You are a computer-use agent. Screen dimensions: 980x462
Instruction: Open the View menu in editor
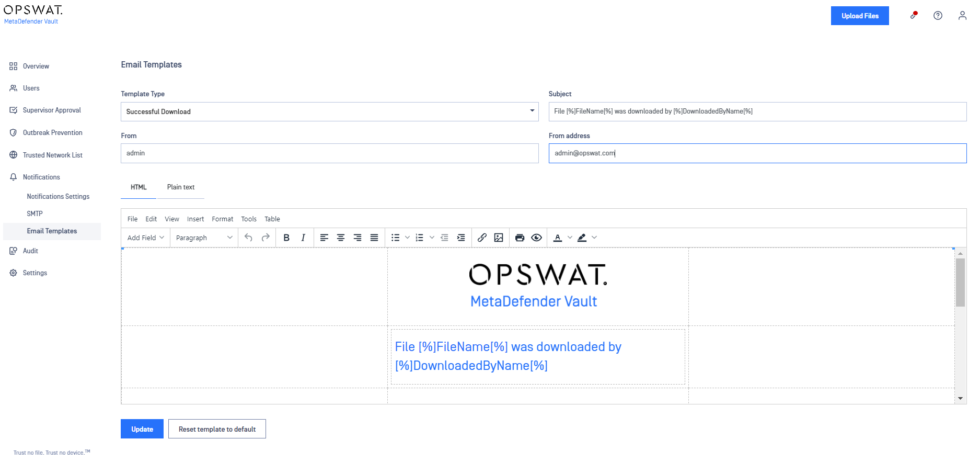(172, 219)
